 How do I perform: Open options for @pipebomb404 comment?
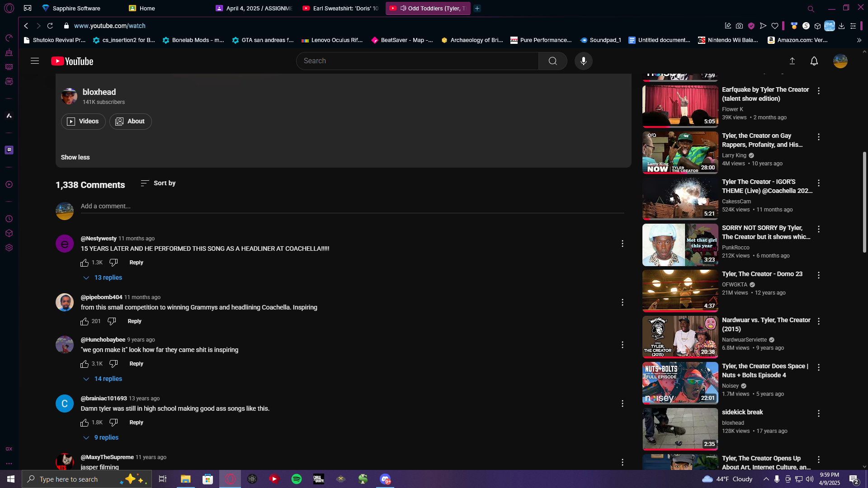pos(623,302)
